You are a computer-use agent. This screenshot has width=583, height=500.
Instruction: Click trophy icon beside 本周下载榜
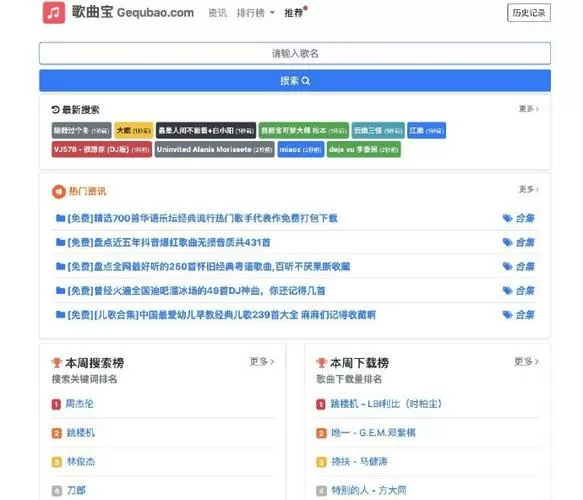coord(321,363)
